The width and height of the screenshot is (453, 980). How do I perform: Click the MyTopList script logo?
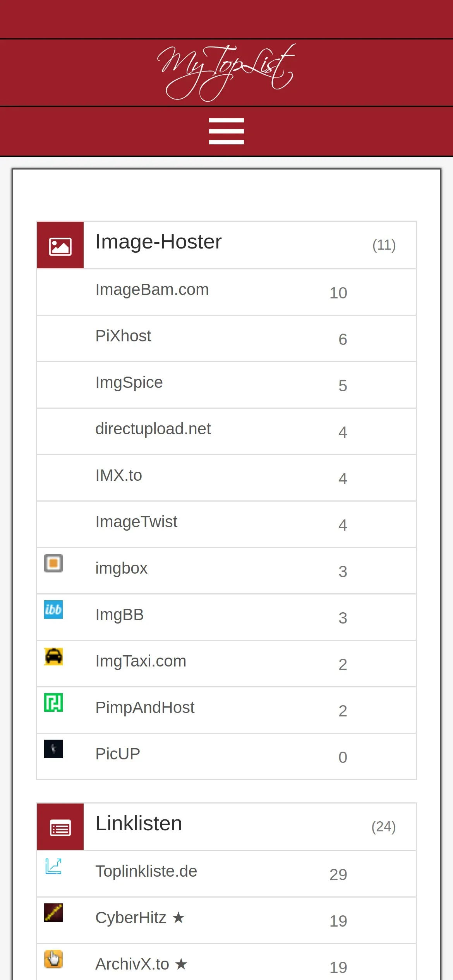(x=226, y=73)
